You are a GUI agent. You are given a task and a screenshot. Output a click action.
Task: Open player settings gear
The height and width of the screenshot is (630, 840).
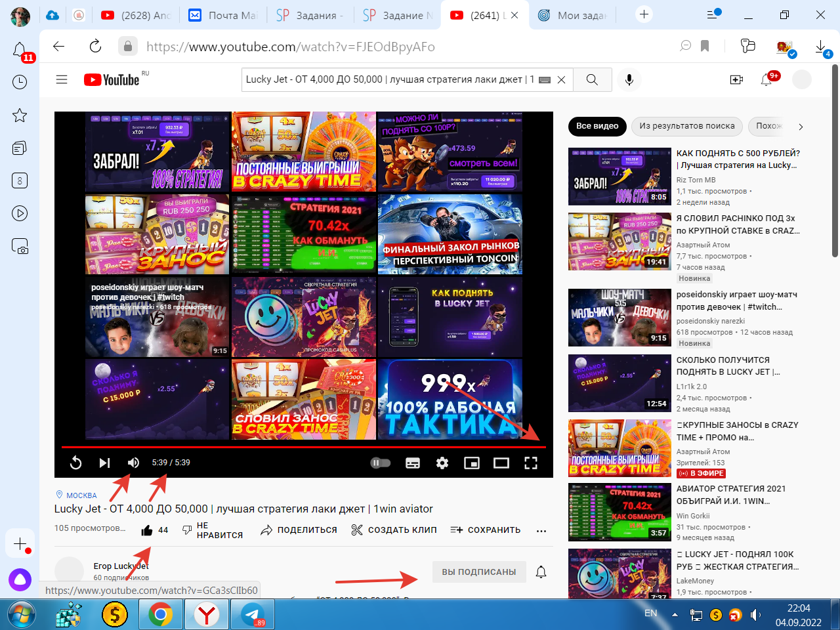(442, 463)
